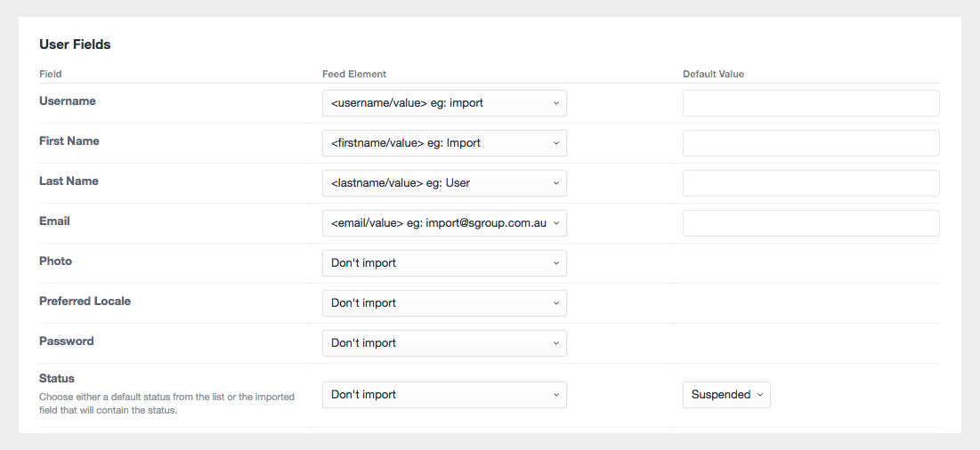The width and height of the screenshot is (980, 450).
Task: Open the Status feed element dropdown
Action: click(444, 395)
